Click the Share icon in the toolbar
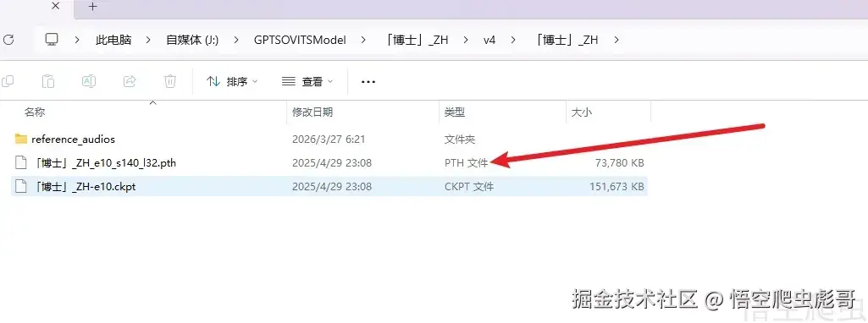The width and height of the screenshot is (868, 323). 130,81
